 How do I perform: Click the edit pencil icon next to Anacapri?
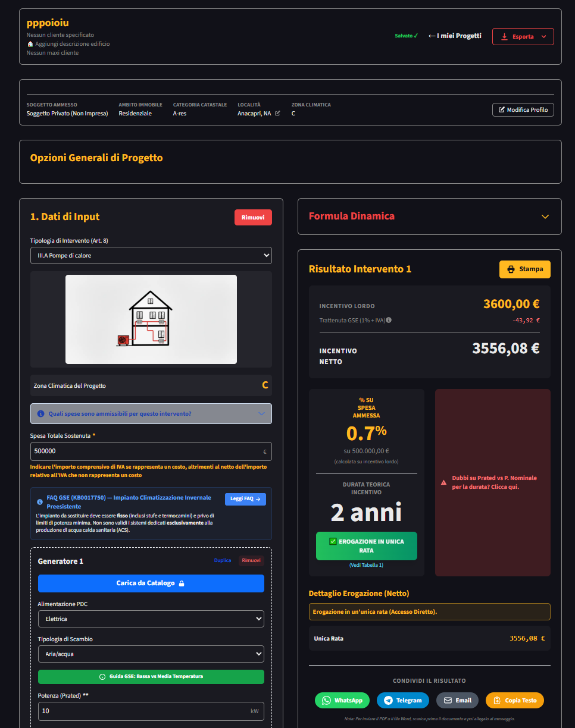pos(277,113)
